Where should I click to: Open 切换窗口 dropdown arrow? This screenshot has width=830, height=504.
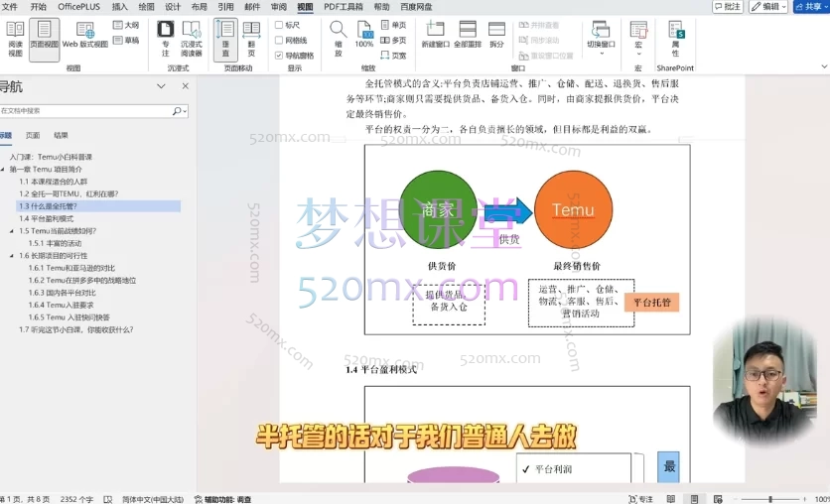[602, 54]
